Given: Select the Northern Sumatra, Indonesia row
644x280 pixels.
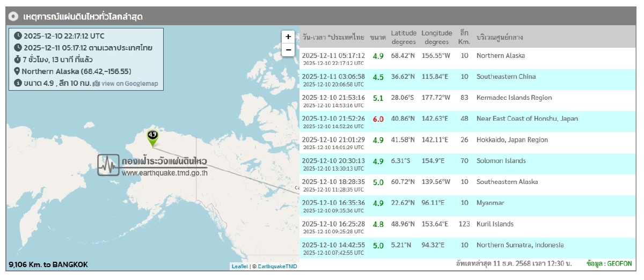Looking at the screenshot, I should pyautogui.click(x=519, y=245).
